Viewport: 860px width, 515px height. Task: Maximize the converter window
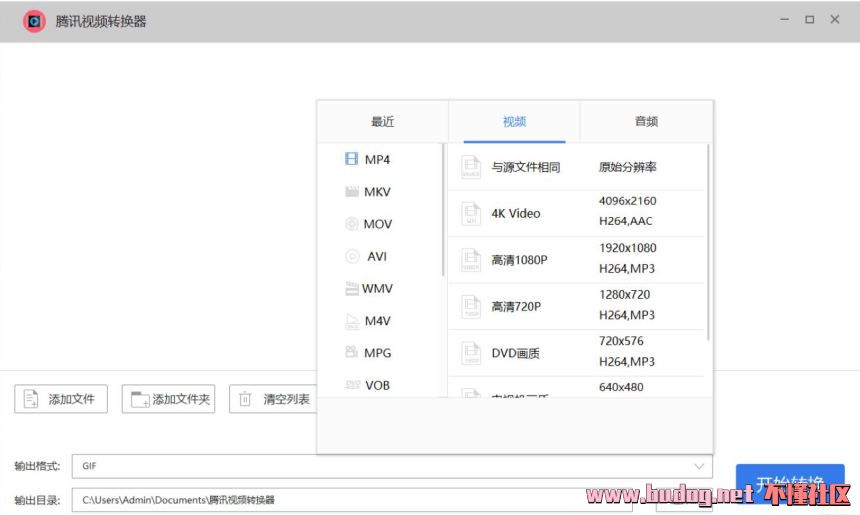pos(810,20)
